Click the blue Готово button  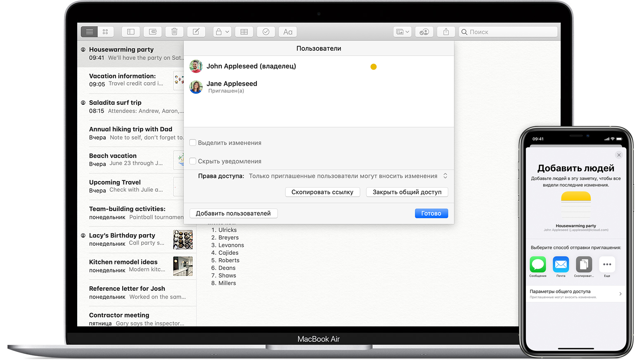point(431,214)
